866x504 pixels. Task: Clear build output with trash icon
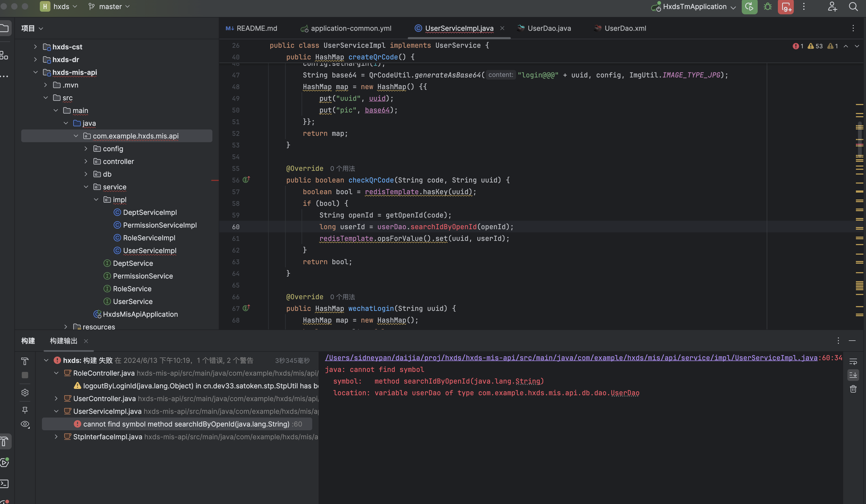[853, 389]
